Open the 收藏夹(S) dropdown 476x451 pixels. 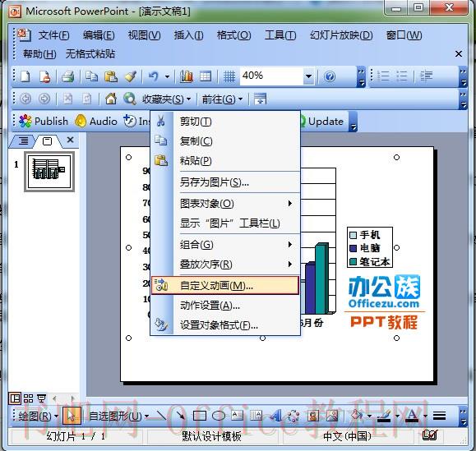pyautogui.click(x=167, y=99)
